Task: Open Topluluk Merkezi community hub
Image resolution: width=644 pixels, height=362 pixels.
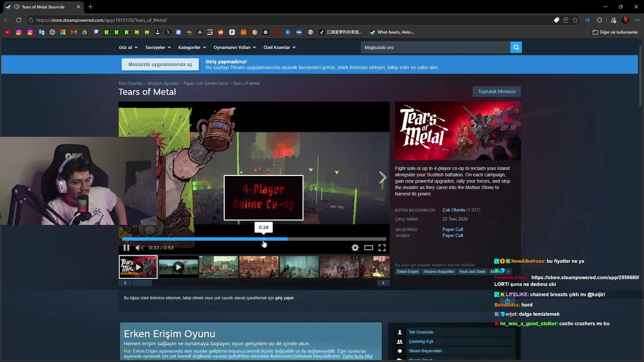Action: point(497,92)
